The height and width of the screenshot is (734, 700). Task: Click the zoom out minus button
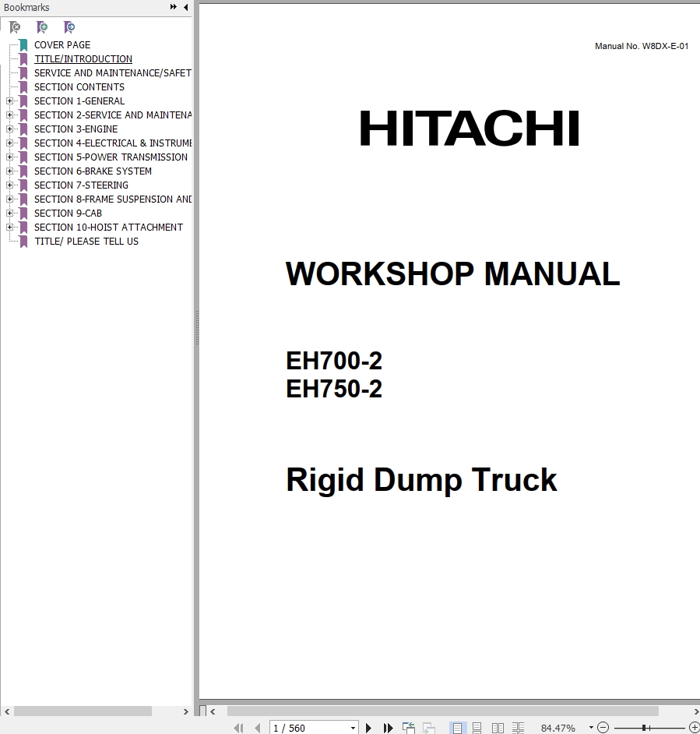coord(603,728)
